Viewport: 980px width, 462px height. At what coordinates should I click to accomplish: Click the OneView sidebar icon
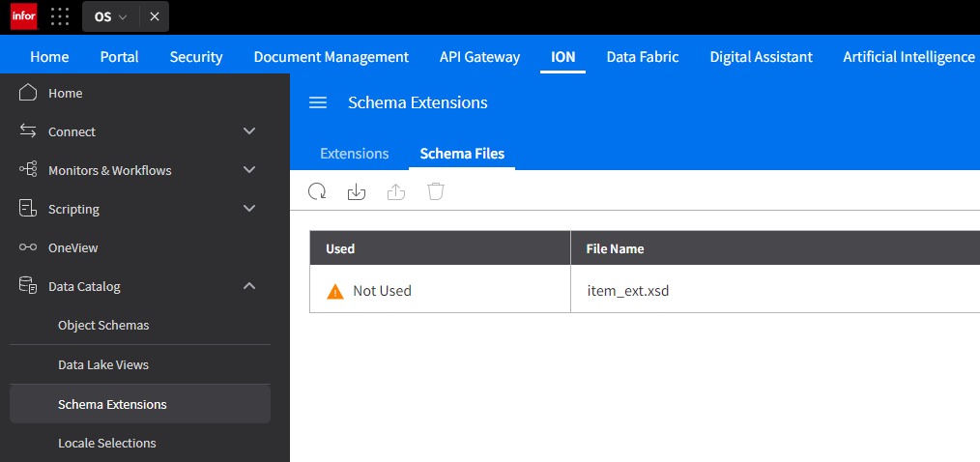click(28, 247)
